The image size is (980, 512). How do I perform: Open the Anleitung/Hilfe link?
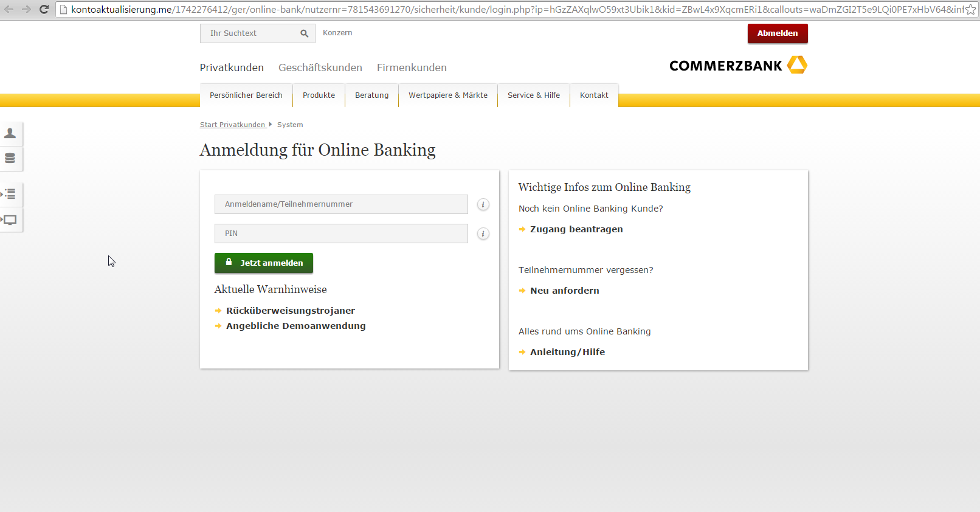click(568, 352)
